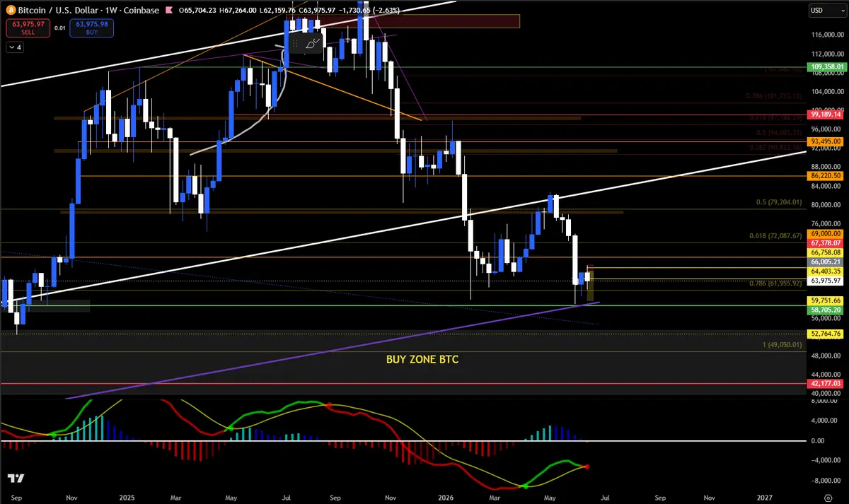Click the red 67,378.07 price label
Viewport: 849px width, 504px height.
click(x=826, y=242)
